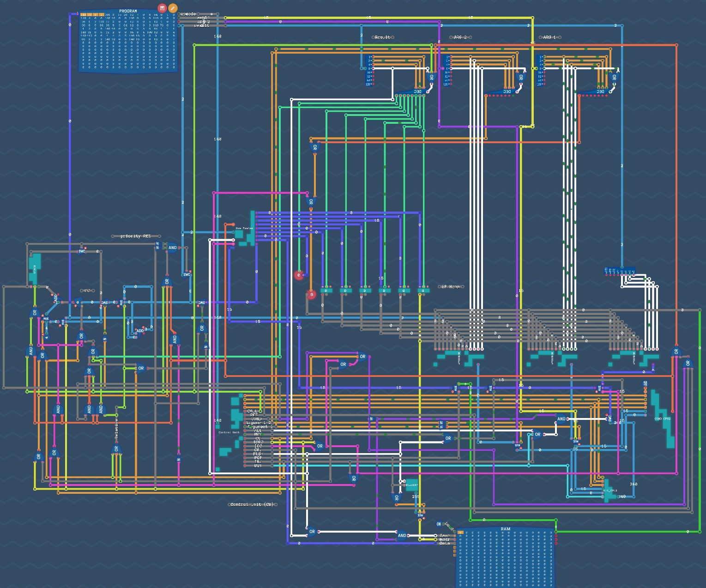Screen dimensions: 706x588
Task: Click the Control unit (CV) label
Action: tap(253, 504)
